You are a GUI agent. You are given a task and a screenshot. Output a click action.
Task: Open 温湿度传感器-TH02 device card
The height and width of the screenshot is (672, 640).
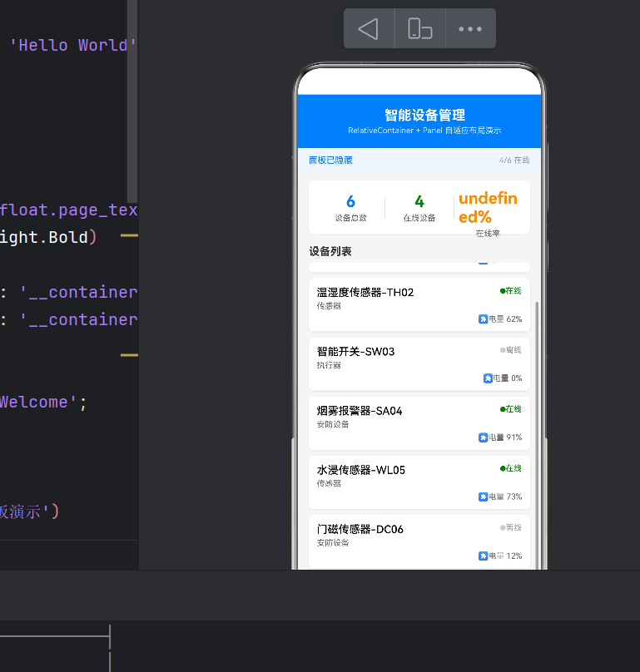click(x=419, y=304)
